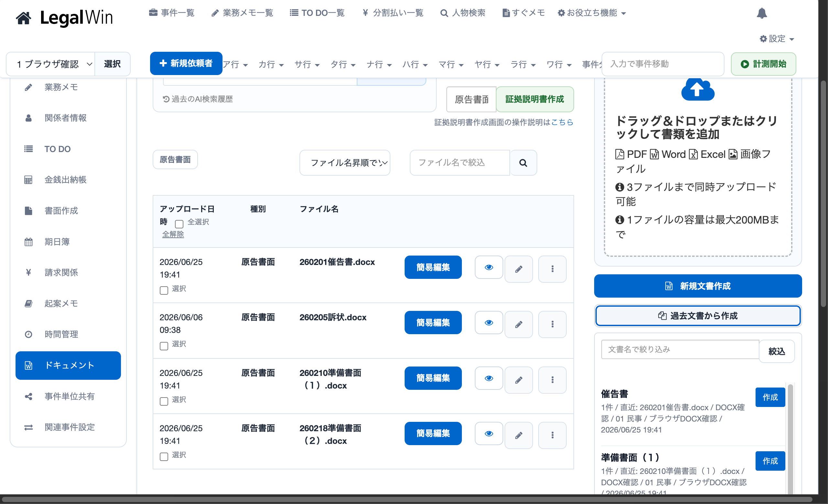Preview 260218準備書面（2）.docx with eye icon
This screenshot has width=828, height=504.
pyautogui.click(x=489, y=434)
